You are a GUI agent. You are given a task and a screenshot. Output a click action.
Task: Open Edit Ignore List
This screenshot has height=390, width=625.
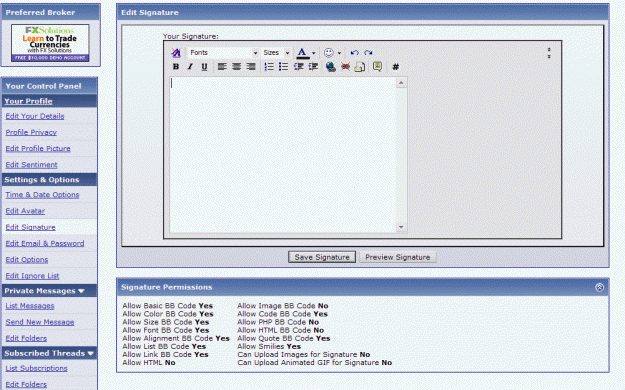tap(32, 276)
